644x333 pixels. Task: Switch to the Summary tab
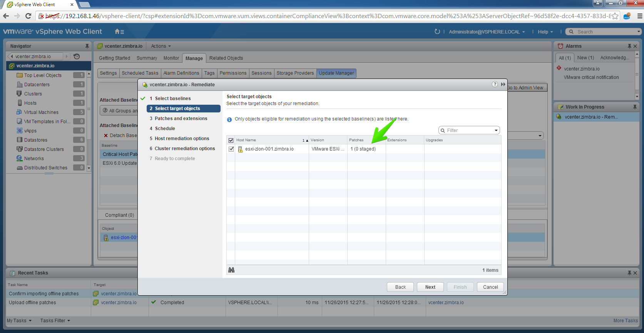[x=147, y=58]
